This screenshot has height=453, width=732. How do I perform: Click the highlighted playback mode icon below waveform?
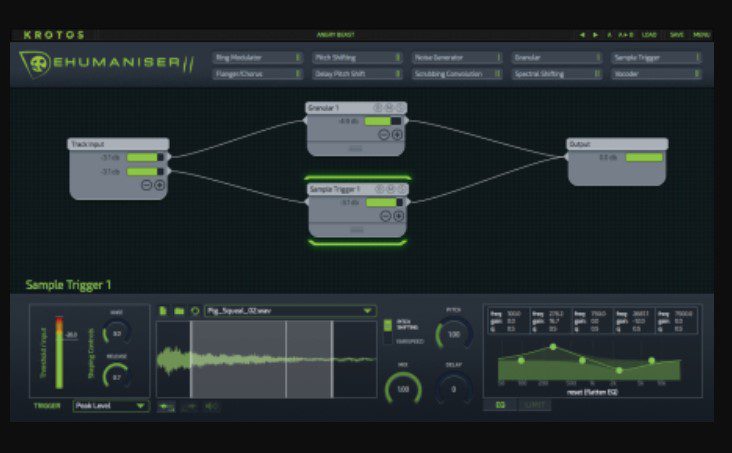[167, 407]
